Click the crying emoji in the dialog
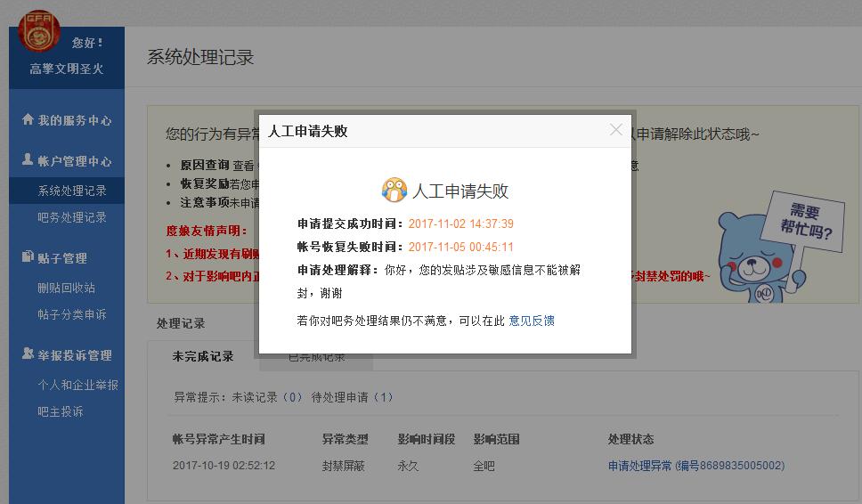The image size is (862, 504). 394,190
